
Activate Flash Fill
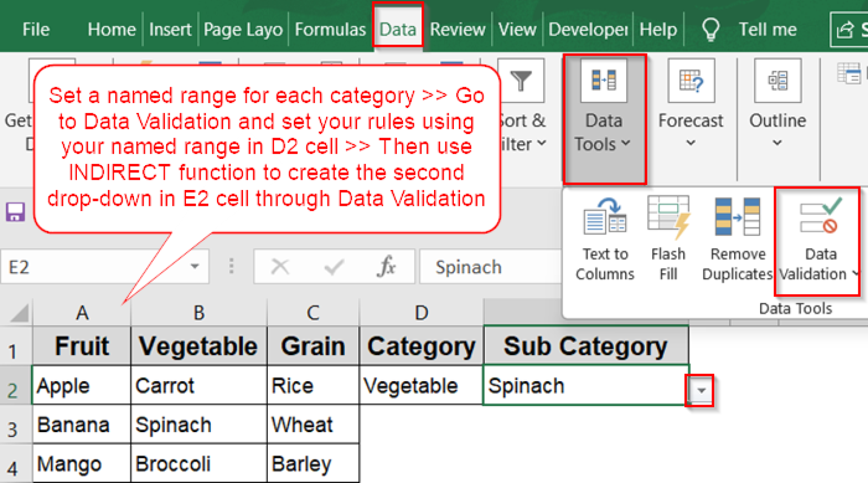click(x=668, y=238)
